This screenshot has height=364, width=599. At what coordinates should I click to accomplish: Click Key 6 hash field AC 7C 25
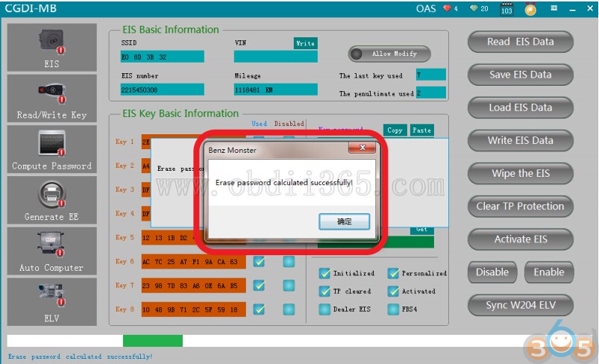[x=194, y=262]
